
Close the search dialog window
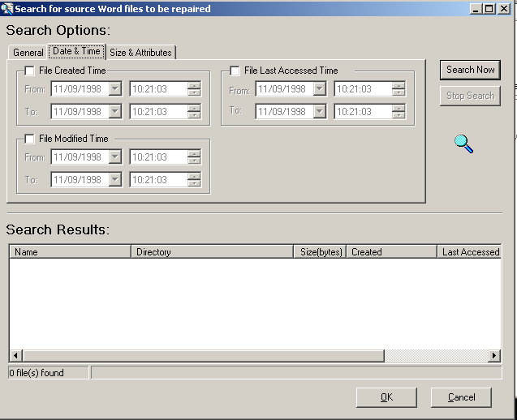click(x=504, y=9)
